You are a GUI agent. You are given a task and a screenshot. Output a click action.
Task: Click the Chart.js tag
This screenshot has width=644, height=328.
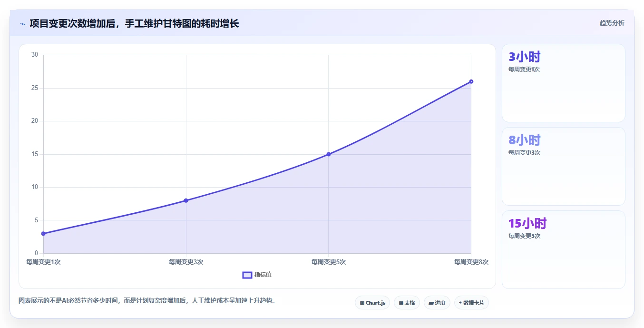(372, 303)
